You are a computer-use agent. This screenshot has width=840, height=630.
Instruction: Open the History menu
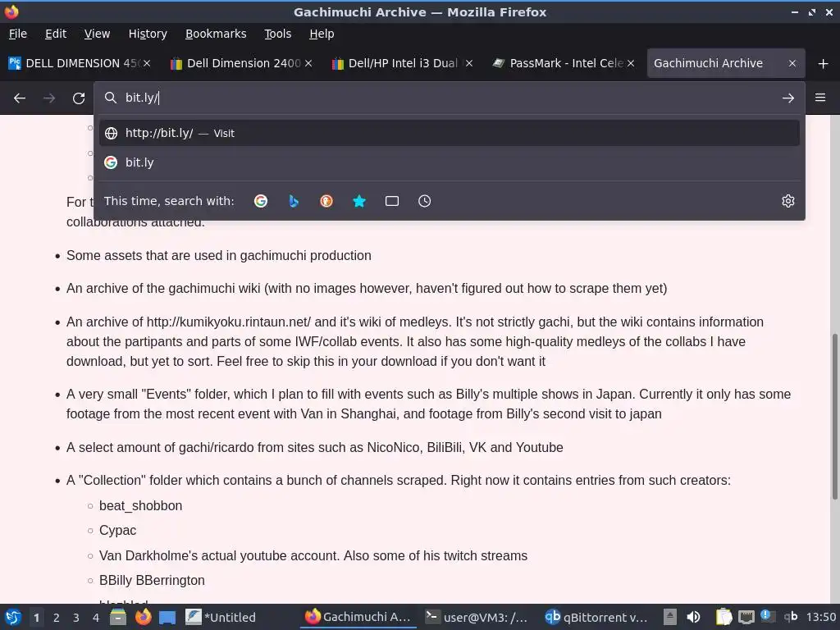[x=148, y=34]
